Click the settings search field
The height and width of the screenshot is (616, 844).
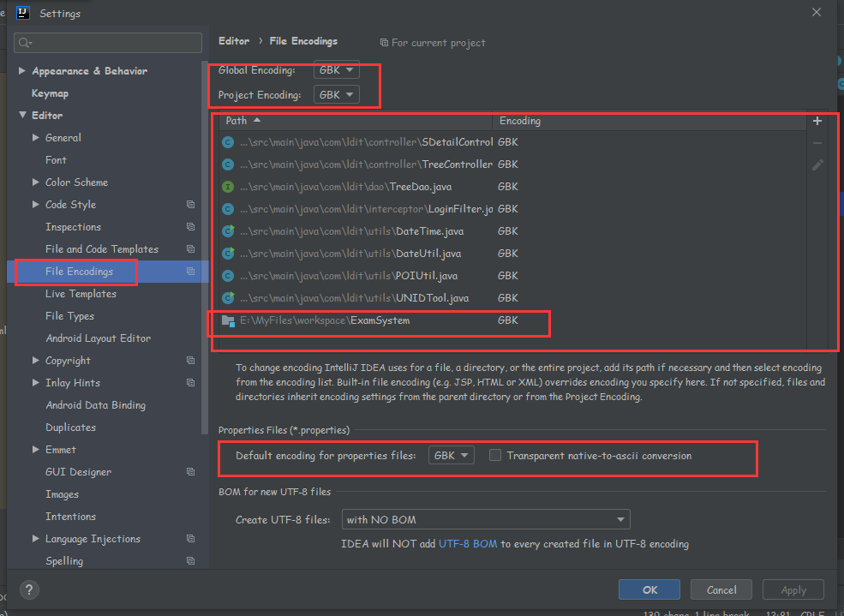pyautogui.click(x=108, y=43)
